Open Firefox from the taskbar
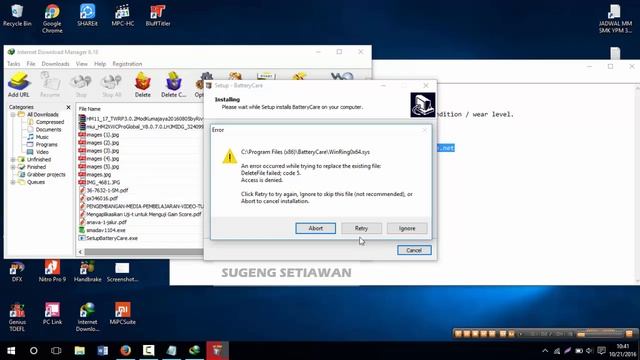The image size is (640, 360). coord(125,351)
